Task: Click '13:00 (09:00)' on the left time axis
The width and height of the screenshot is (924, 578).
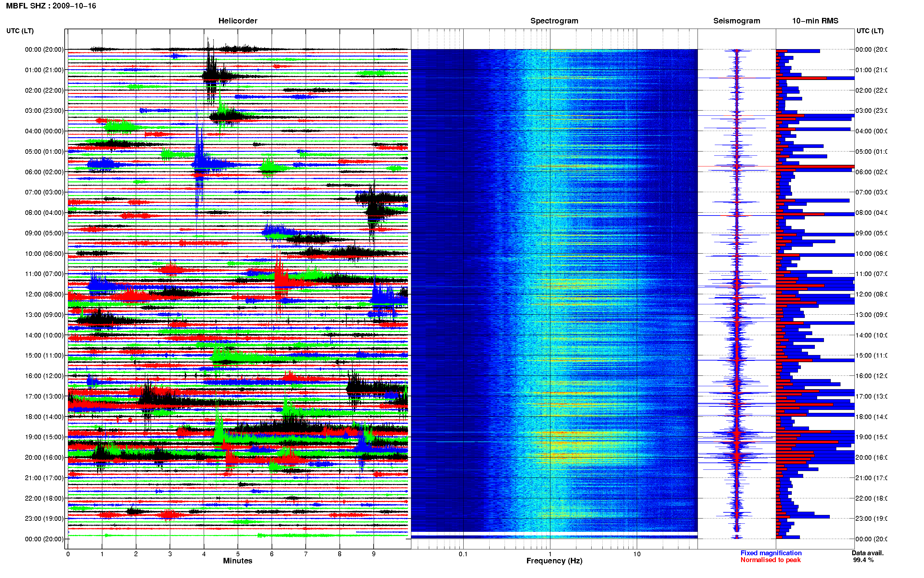Action: 44,315
